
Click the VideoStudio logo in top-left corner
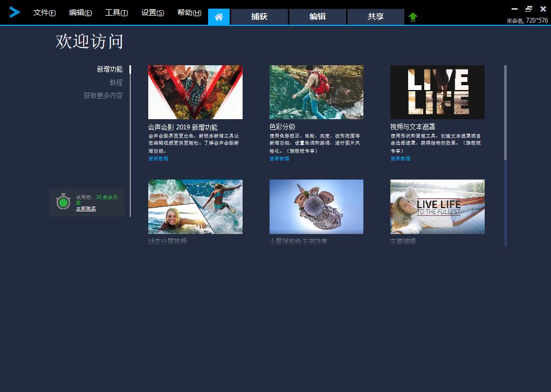point(15,12)
